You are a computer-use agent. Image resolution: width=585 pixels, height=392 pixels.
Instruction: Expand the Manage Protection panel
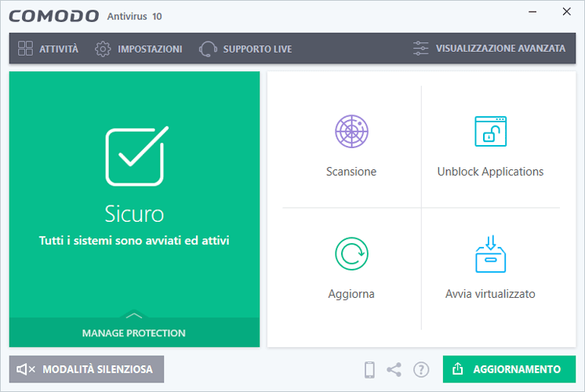pyautogui.click(x=134, y=332)
